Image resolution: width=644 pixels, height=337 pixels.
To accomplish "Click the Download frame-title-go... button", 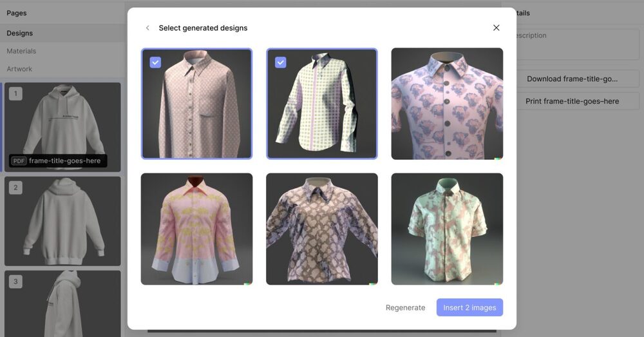I will pyautogui.click(x=572, y=79).
